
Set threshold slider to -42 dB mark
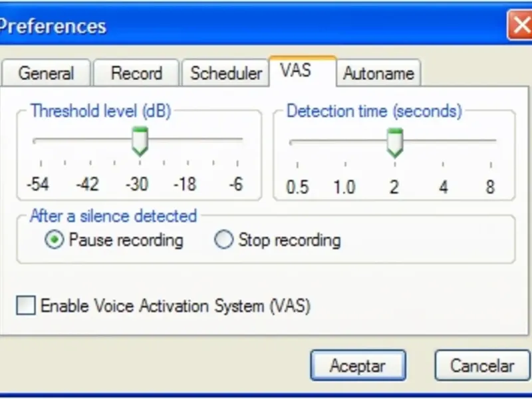point(89,140)
